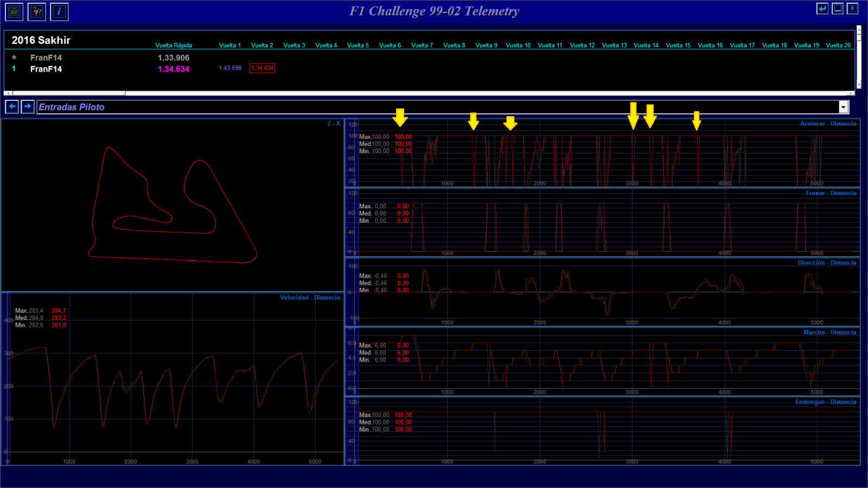Image resolution: width=868 pixels, height=488 pixels.
Task: Click the Velocidad - Distancia graph title
Action: click(310, 298)
